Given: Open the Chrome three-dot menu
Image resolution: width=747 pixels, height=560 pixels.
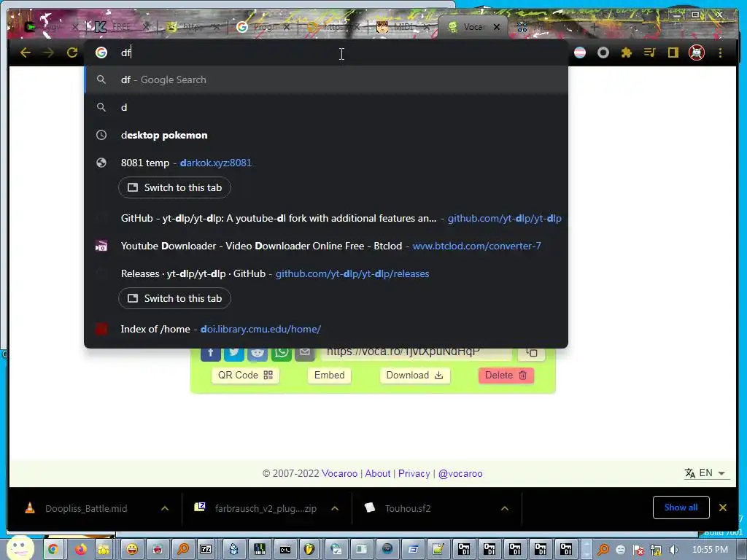Looking at the screenshot, I should [720, 52].
